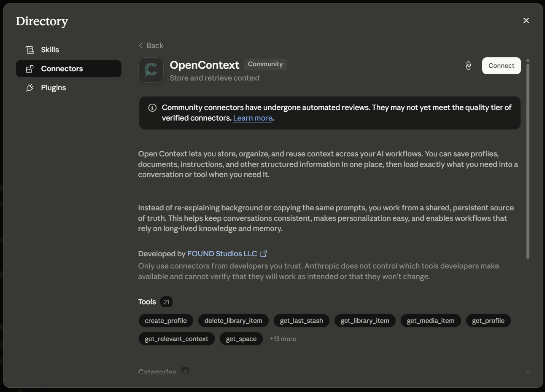Click the Community badge
Screen dimensions: 545x392
pyautogui.click(x=265, y=64)
